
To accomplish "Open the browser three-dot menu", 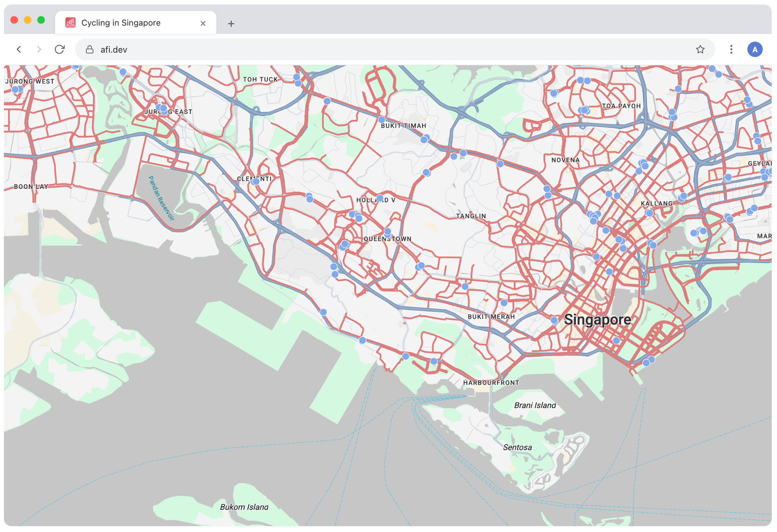I will pyautogui.click(x=731, y=49).
